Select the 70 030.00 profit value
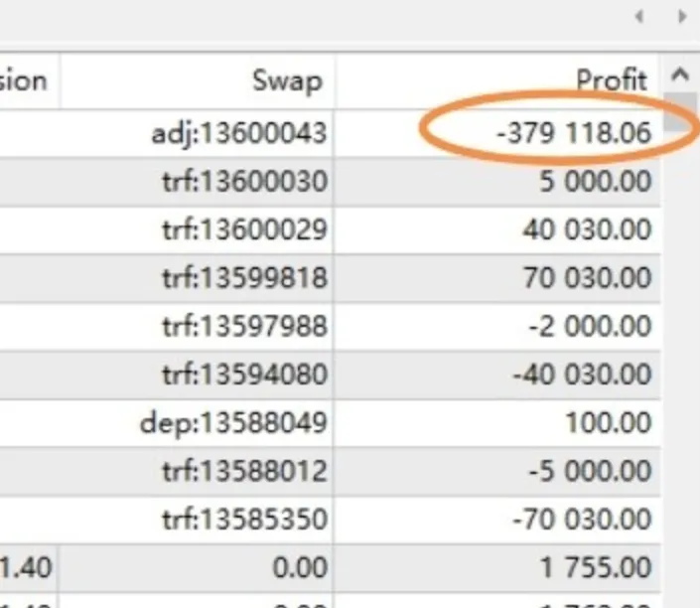700x608 pixels. click(587, 278)
